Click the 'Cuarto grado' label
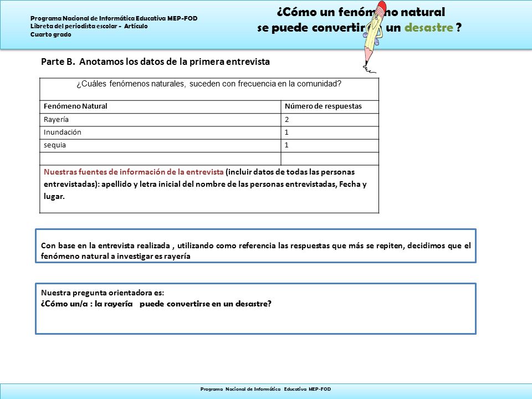 pos(50,34)
